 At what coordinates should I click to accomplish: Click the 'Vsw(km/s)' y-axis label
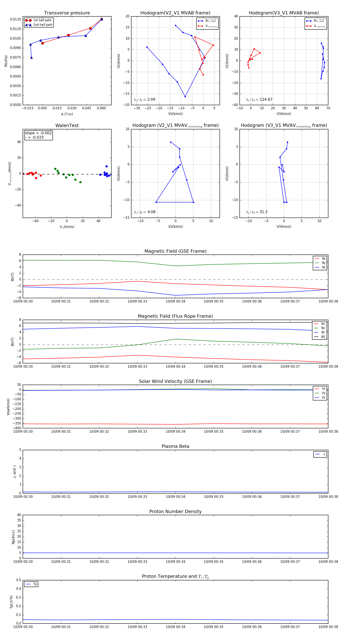click(8, 407)
